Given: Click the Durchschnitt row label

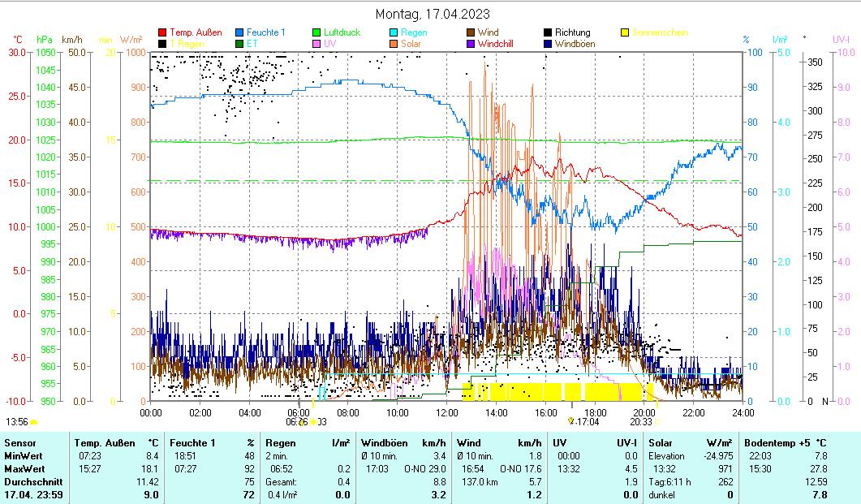Looking at the screenshot, I should pyautogui.click(x=33, y=482).
